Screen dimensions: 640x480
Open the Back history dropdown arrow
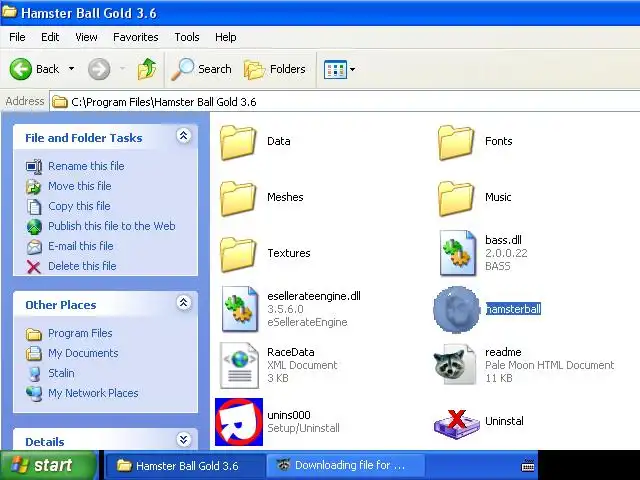71,69
